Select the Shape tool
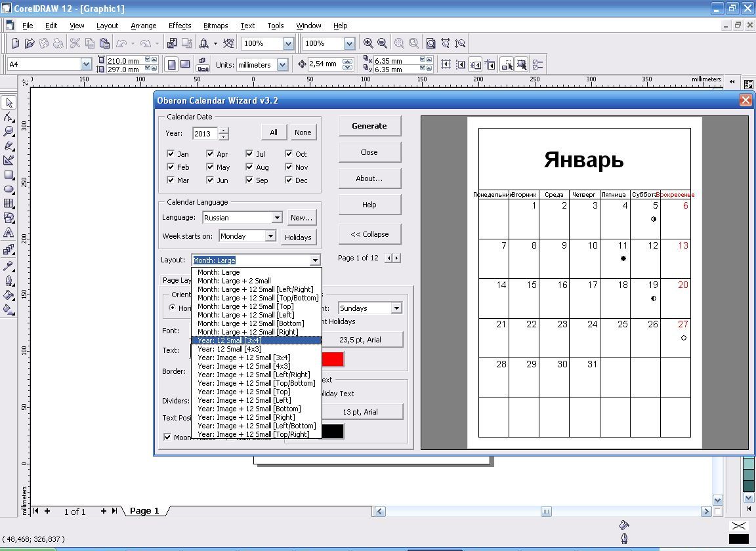The height and width of the screenshot is (551, 756). point(9,118)
